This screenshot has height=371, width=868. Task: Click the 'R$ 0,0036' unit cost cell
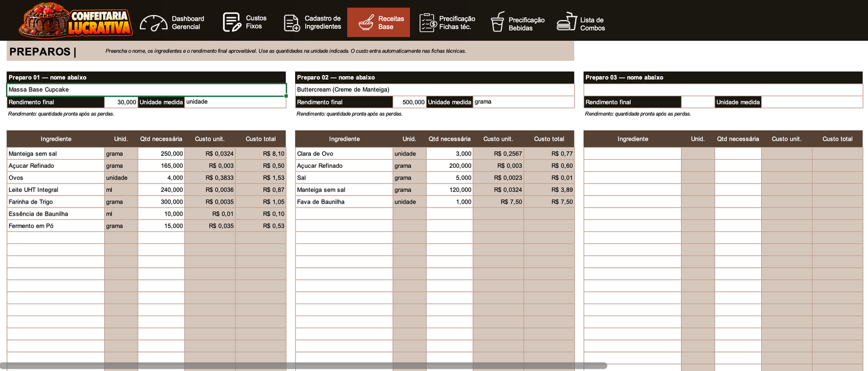(x=210, y=190)
